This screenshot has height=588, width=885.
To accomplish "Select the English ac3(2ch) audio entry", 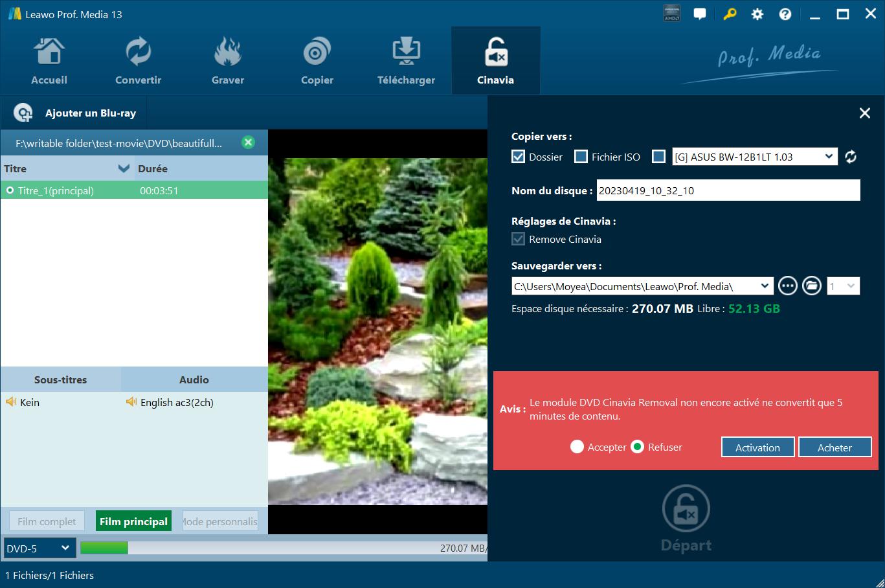I will [177, 402].
